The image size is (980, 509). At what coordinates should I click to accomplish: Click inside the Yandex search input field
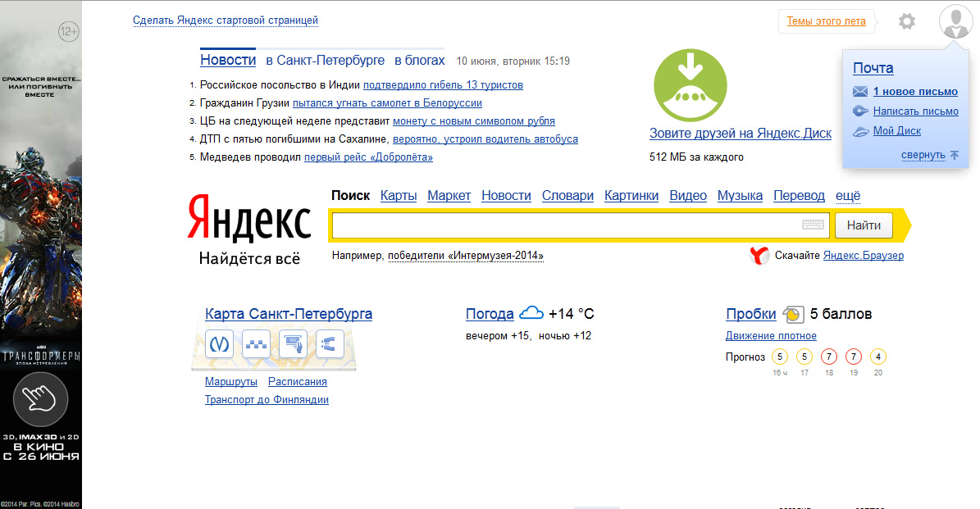[x=566, y=225]
